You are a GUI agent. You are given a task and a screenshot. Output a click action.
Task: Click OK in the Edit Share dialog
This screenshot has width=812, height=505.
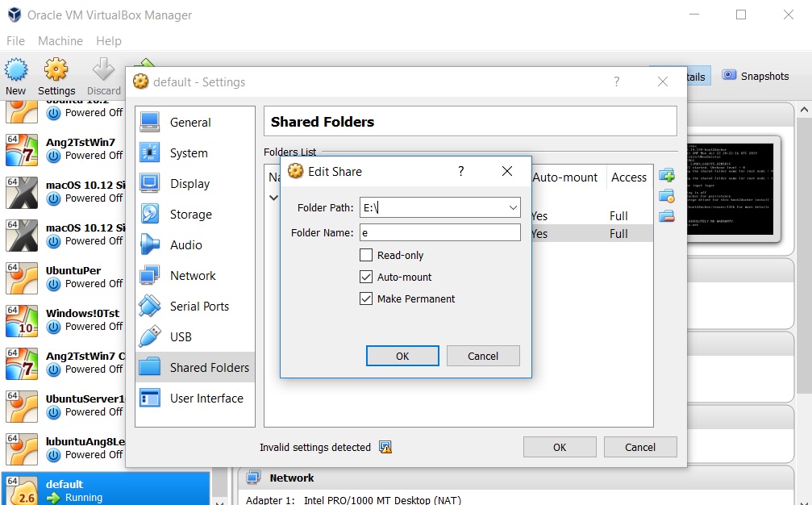click(x=402, y=356)
